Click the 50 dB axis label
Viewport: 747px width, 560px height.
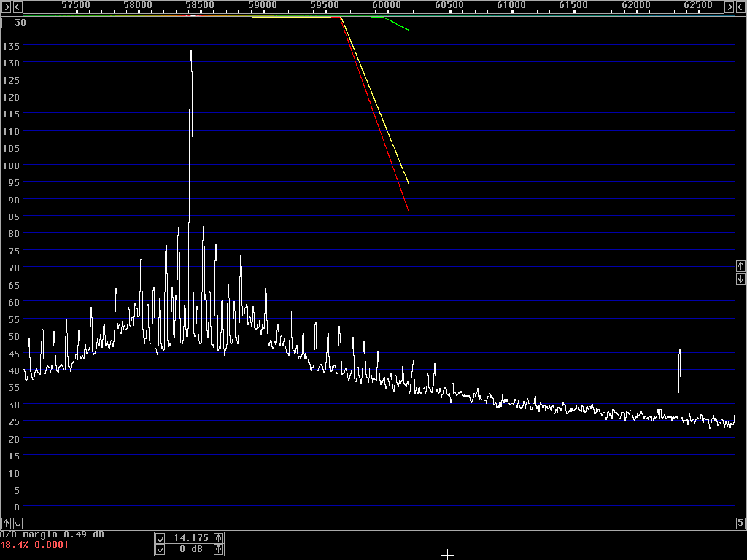tap(14, 337)
